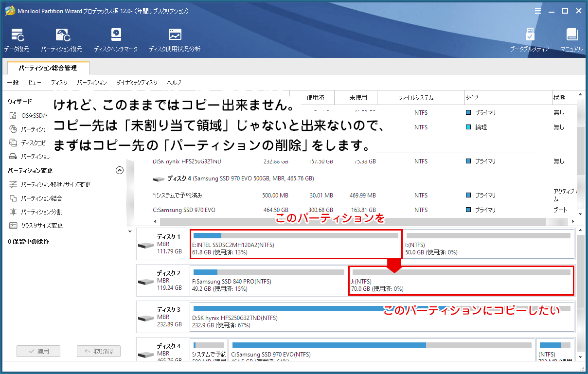Select the I:(NTFS) 50.0 GB partition block
The image size is (588, 374).
(488, 244)
